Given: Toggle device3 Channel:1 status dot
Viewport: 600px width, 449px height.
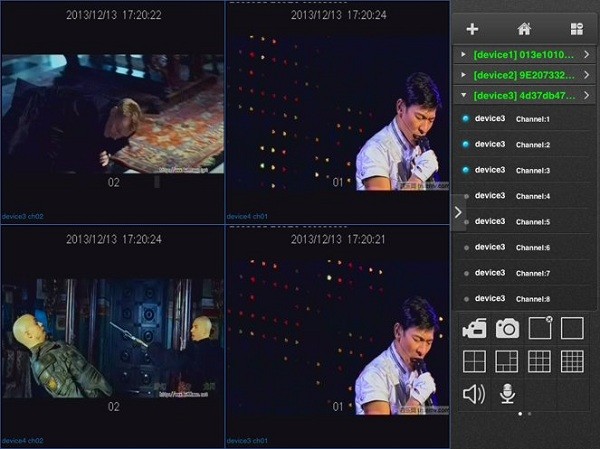Looking at the screenshot, I should click(466, 119).
